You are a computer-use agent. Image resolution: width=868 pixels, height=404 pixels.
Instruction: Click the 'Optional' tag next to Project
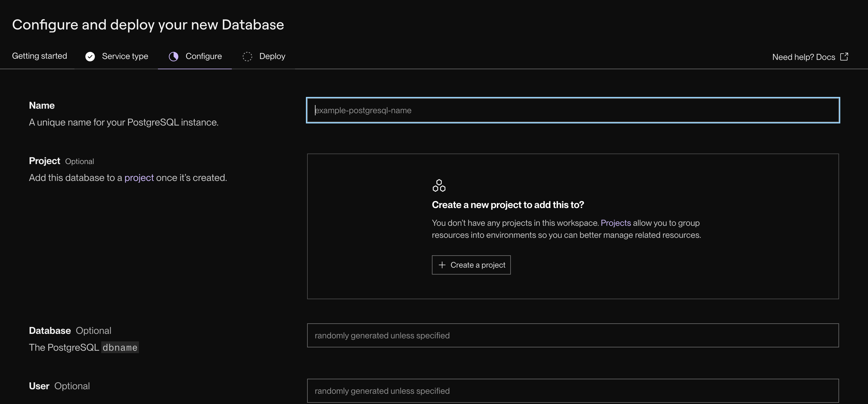click(80, 162)
